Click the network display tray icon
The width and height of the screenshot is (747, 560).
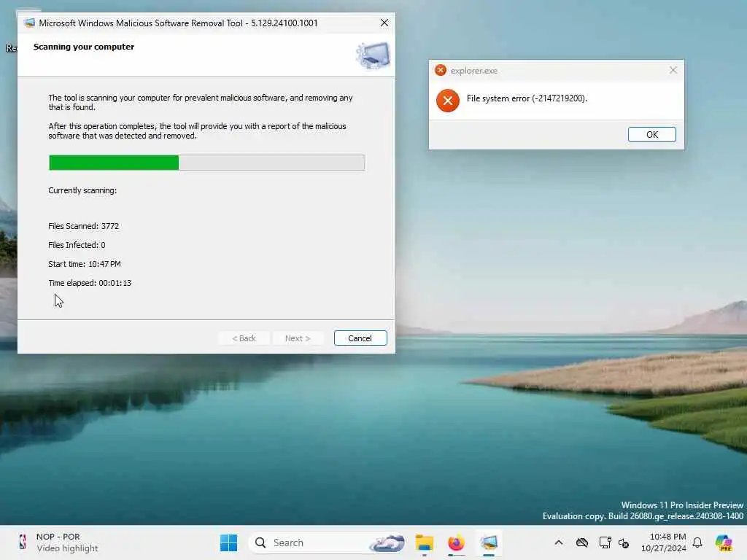(x=605, y=542)
